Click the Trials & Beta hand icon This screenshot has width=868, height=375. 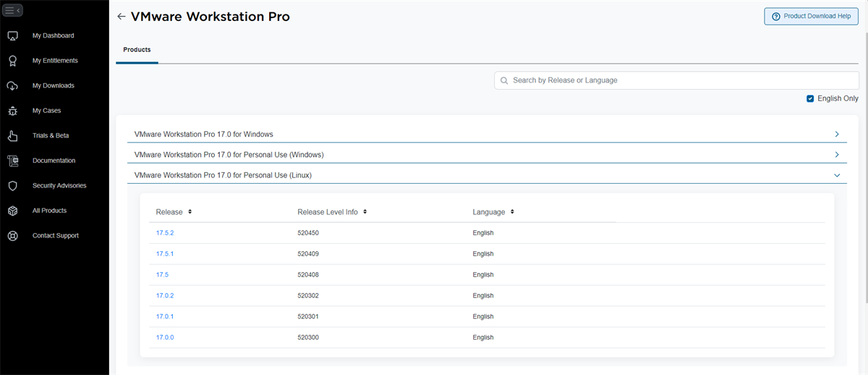[x=12, y=135]
